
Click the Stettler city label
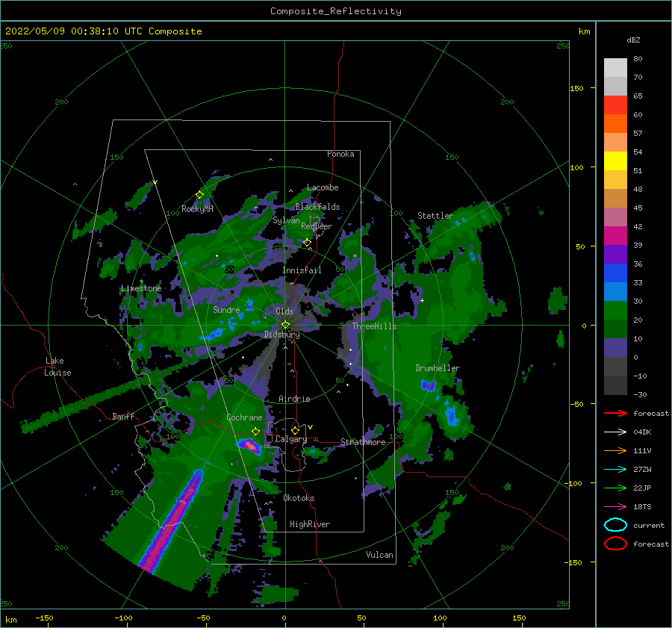(x=435, y=216)
